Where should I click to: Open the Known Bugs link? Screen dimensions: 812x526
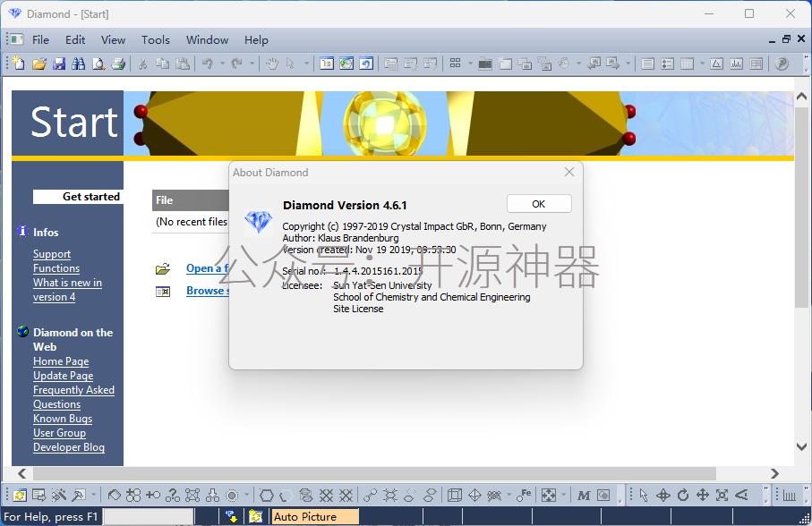tap(63, 419)
